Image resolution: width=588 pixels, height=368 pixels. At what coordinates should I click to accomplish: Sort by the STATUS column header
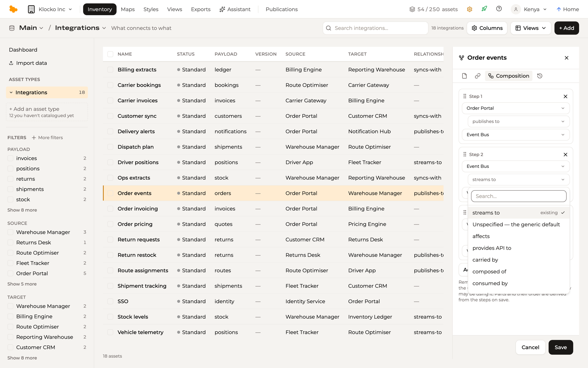tap(186, 54)
